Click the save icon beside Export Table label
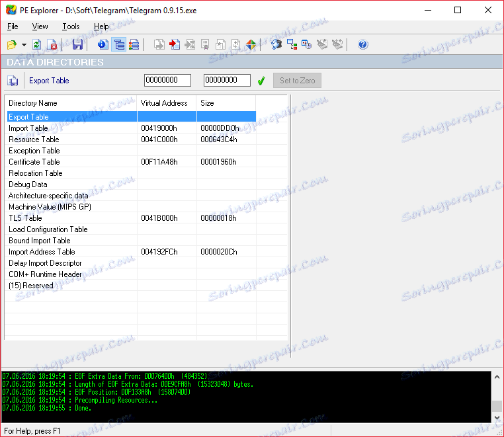This screenshot has width=504, height=437. tap(13, 81)
